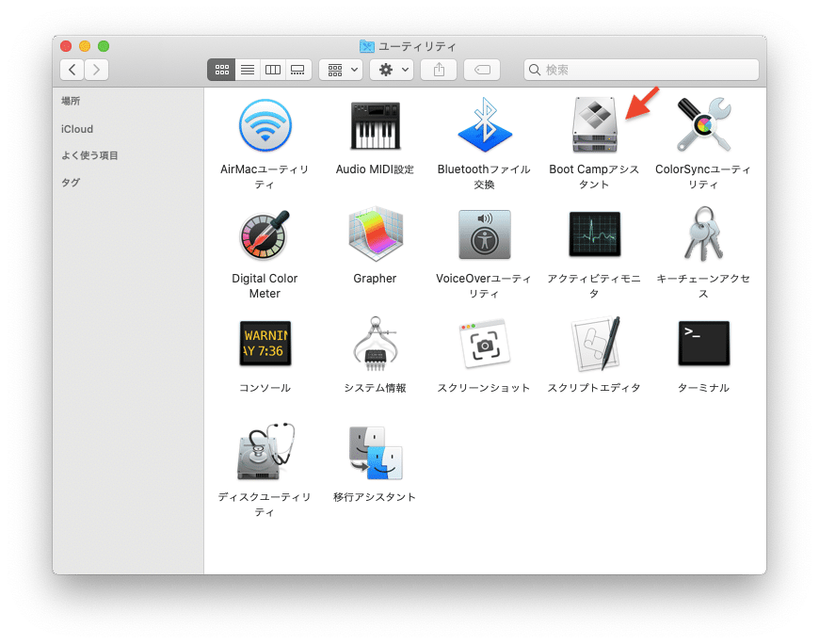Click the 'ターミナル' label text
The height and width of the screenshot is (644, 819).
pos(703,388)
